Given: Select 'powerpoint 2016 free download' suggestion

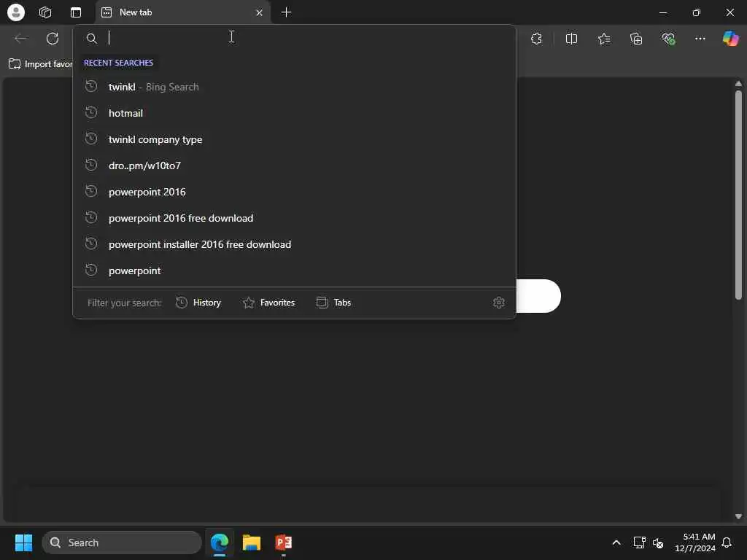Looking at the screenshot, I should [x=295, y=217].
